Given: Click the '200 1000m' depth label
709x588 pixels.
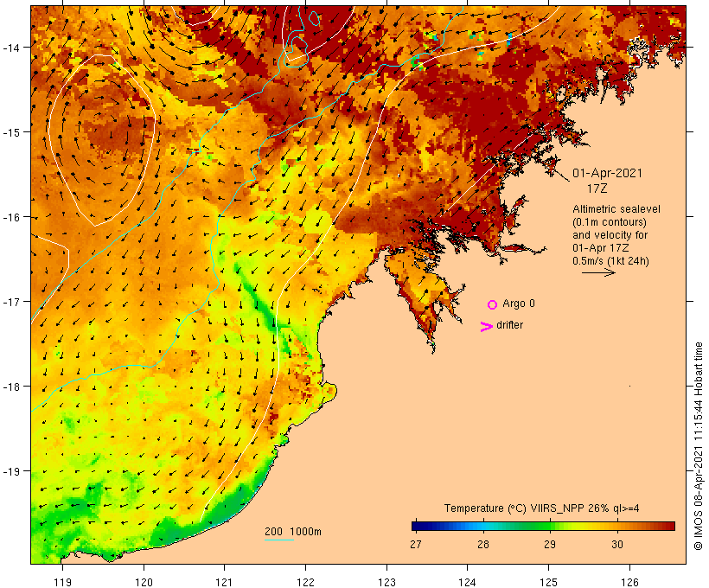Looking at the screenshot, I should [293, 532].
